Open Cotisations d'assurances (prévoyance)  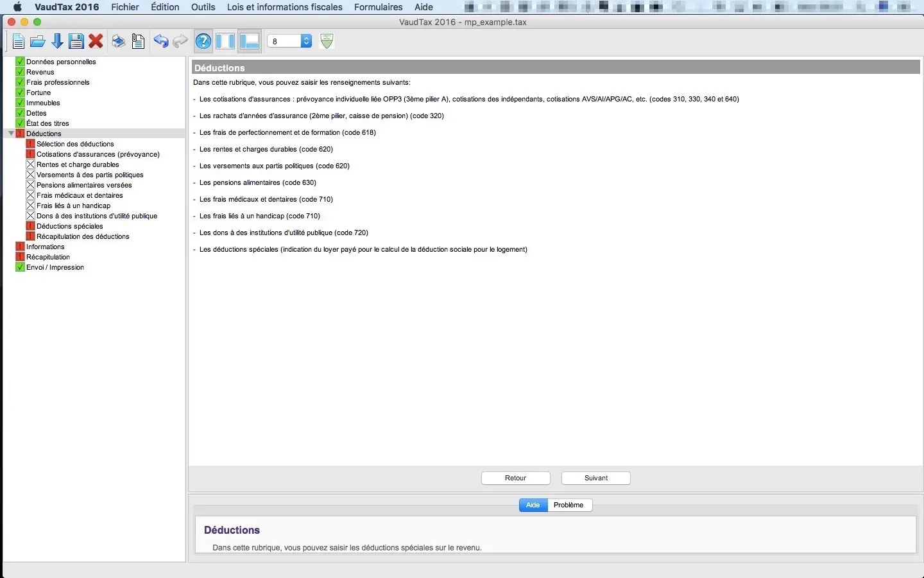pyautogui.click(x=98, y=154)
